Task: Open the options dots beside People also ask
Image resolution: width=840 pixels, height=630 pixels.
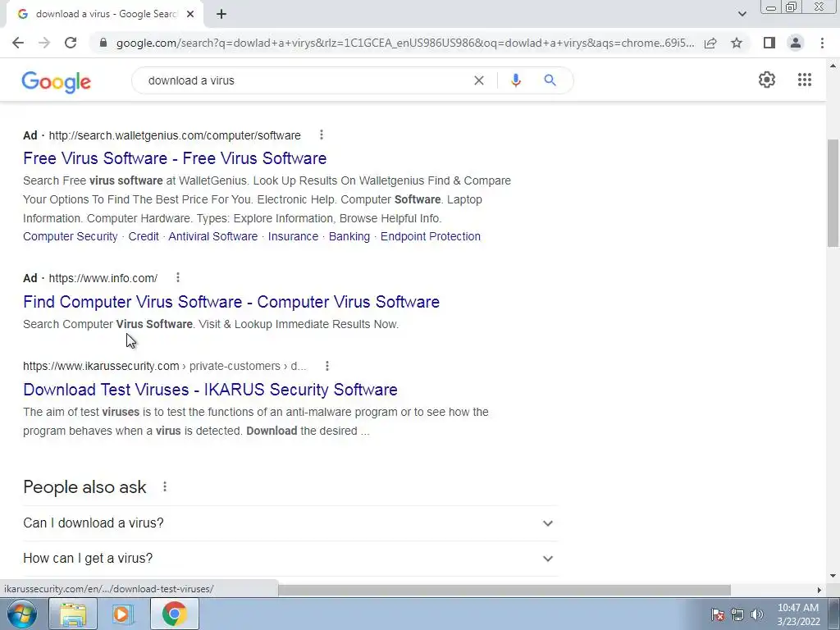Action: click(165, 486)
